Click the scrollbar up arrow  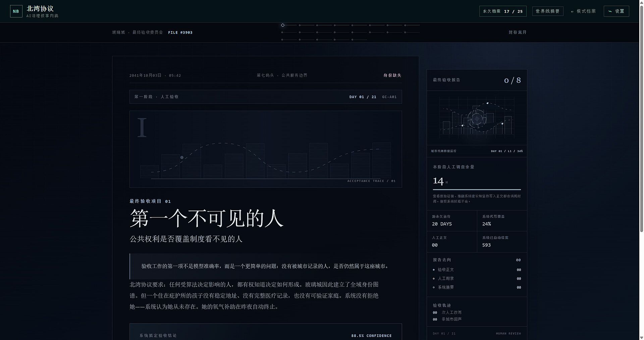(x=641, y=2)
